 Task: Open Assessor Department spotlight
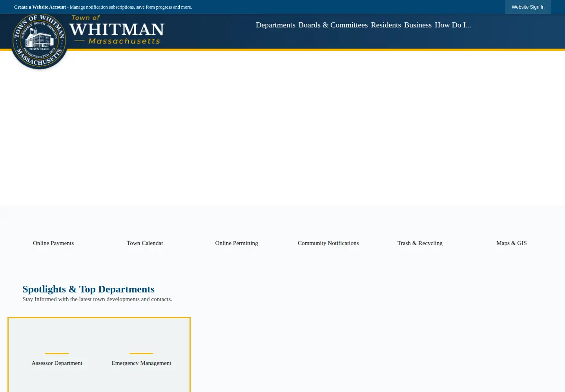click(x=57, y=363)
